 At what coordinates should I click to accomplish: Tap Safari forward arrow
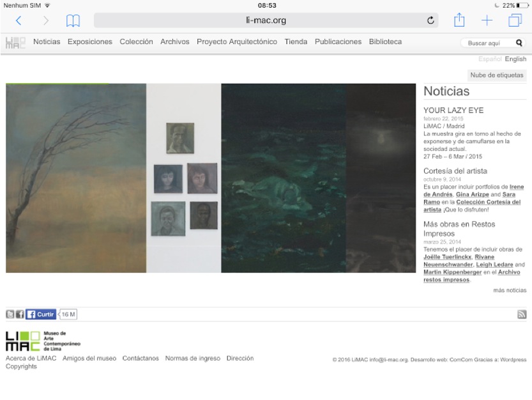(46, 20)
